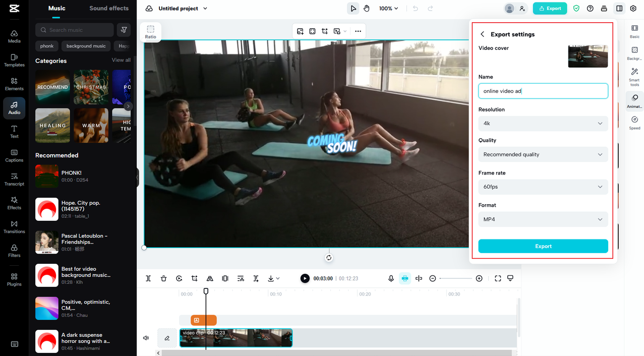Expand categories with the right arrow chevron
Screen dimensions: 644x356
[128, 106]
